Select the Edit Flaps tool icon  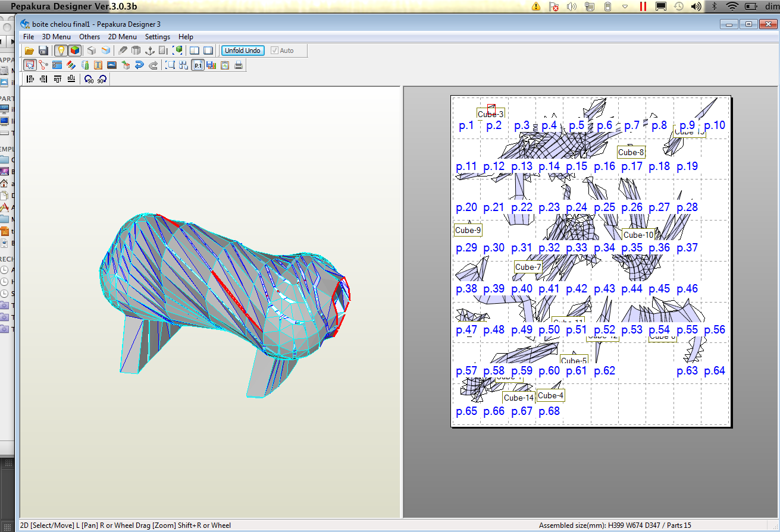(58, 65)
